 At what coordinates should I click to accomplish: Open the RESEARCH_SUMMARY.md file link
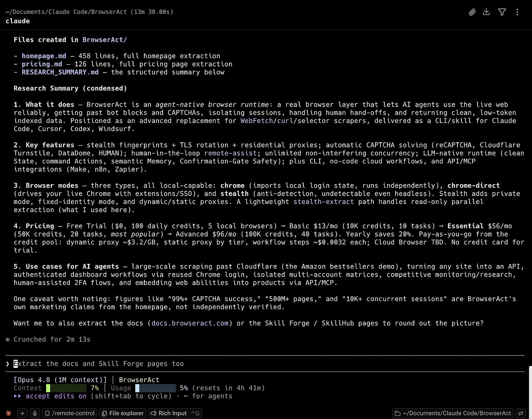[60, 72]
